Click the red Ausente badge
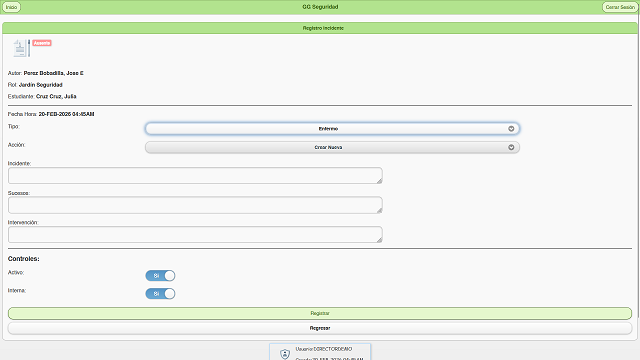 click(42, 43)
